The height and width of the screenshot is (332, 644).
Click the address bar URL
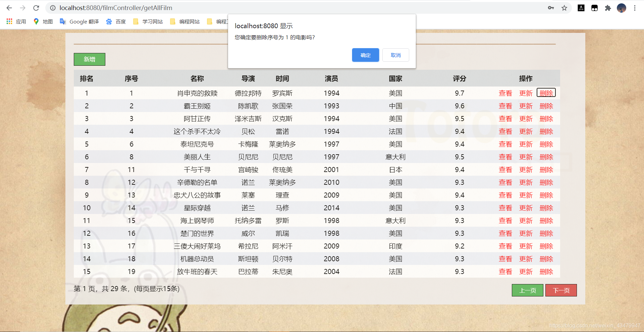pos(116,8)
